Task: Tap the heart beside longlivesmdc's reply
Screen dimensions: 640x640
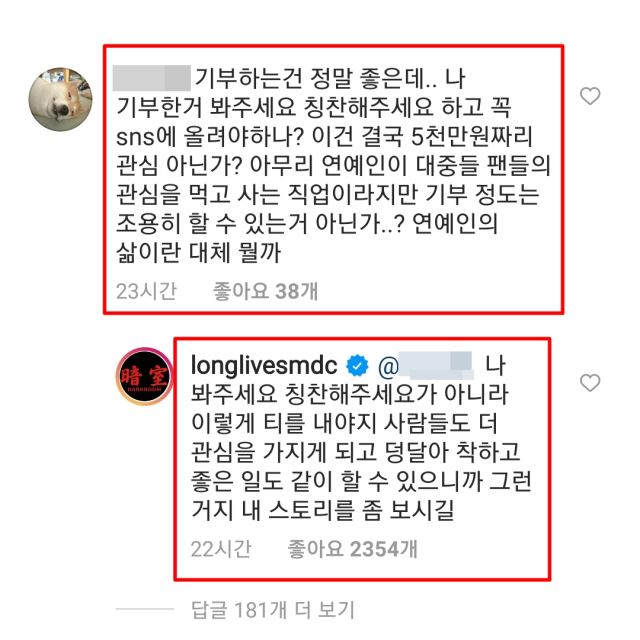Action: pyautogui.click(x=590, y=383)
